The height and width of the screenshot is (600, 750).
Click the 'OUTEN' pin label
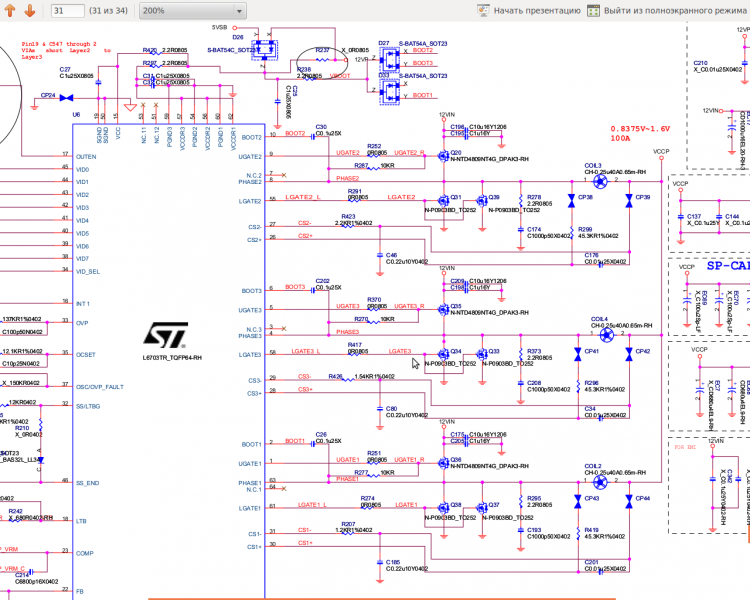[x=86, y=156]
